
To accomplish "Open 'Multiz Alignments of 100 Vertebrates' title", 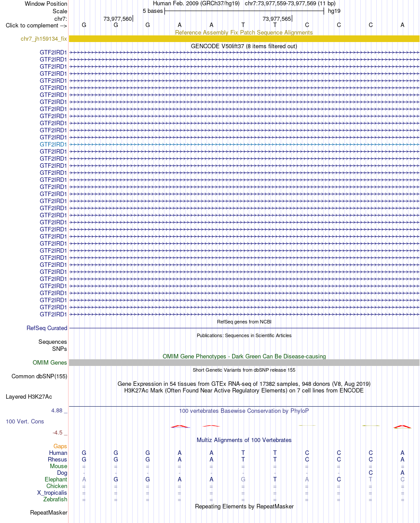I will 244,440.
